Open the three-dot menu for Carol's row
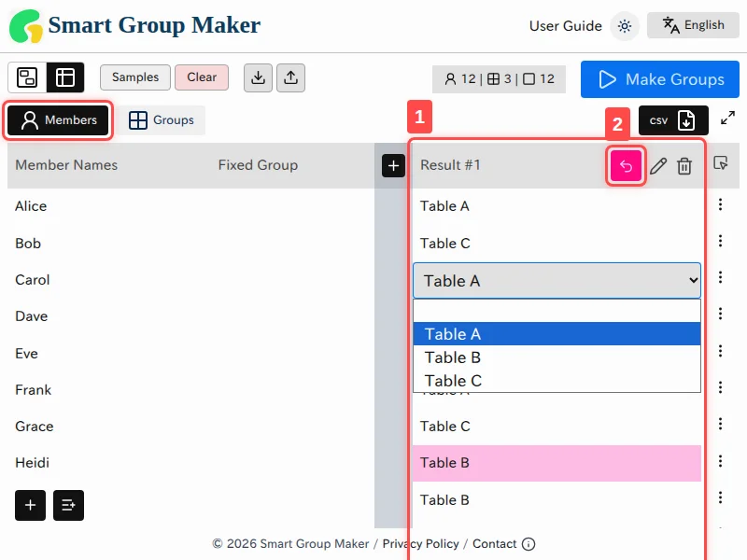The image size is (747, 560). [720, 277]
